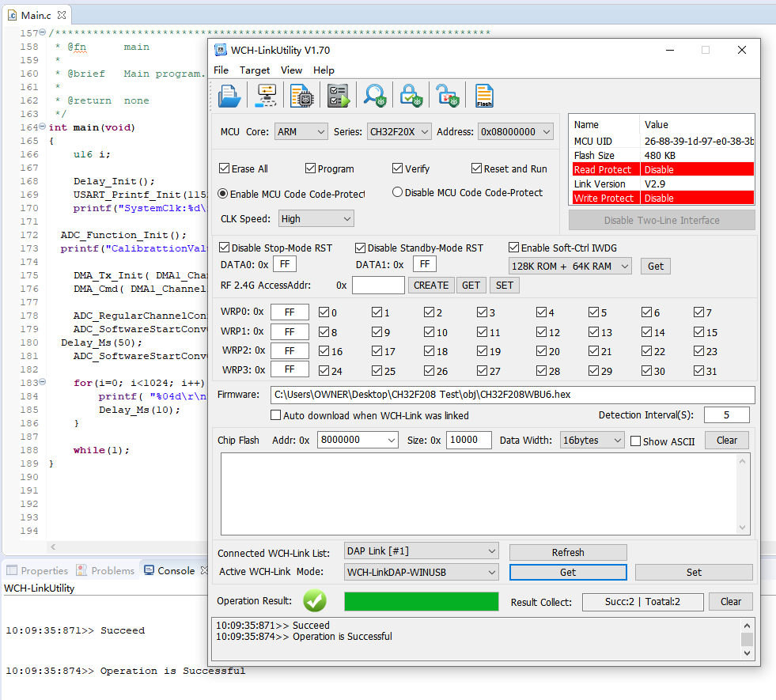Click the closed padlock protect icon
776x700 pixels.
(411, 95)
